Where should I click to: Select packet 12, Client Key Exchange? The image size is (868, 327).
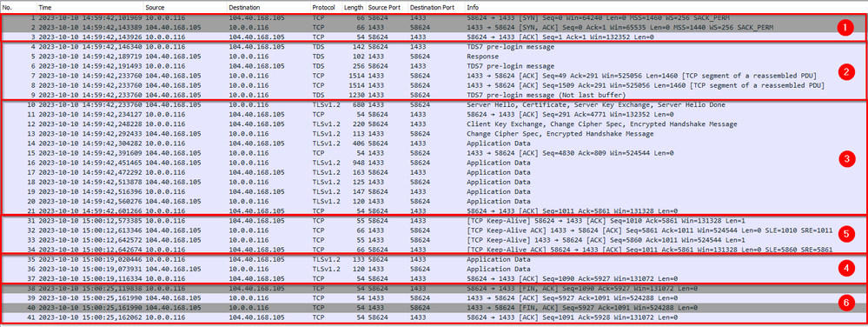tap(434, 123)
